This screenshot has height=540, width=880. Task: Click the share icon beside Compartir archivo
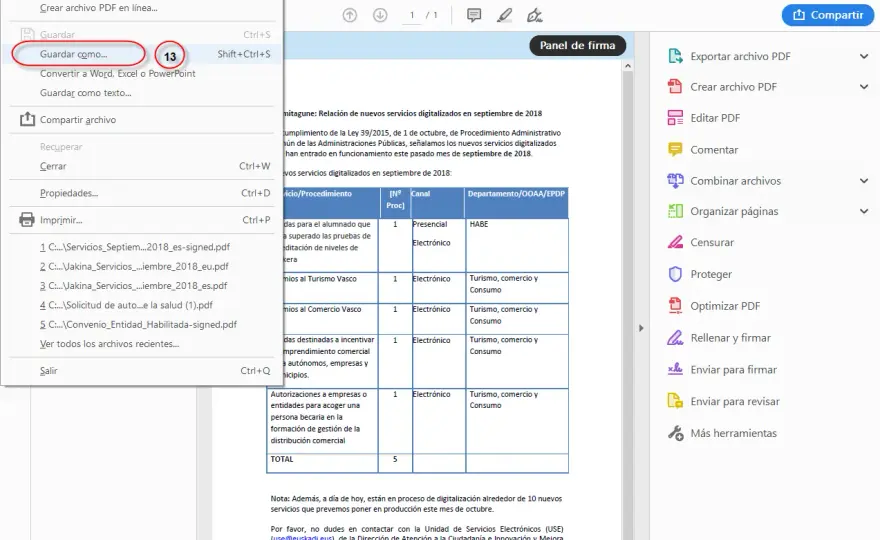[x=27, y=119]
